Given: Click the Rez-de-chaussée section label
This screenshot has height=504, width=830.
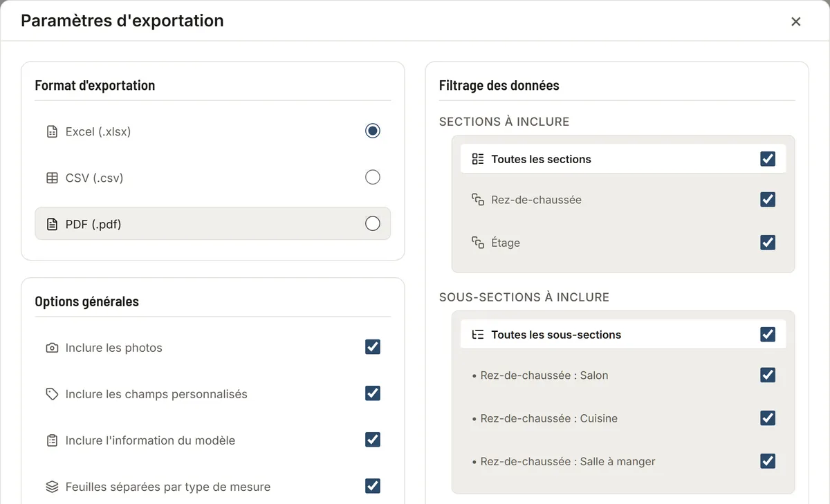Looking at the screenshot, I should tap(537, 200).
